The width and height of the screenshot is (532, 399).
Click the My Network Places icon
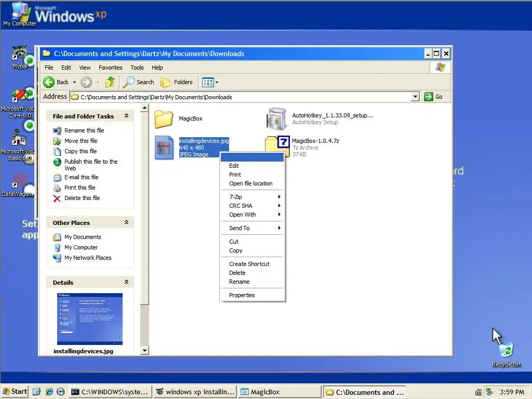[57, 258]
